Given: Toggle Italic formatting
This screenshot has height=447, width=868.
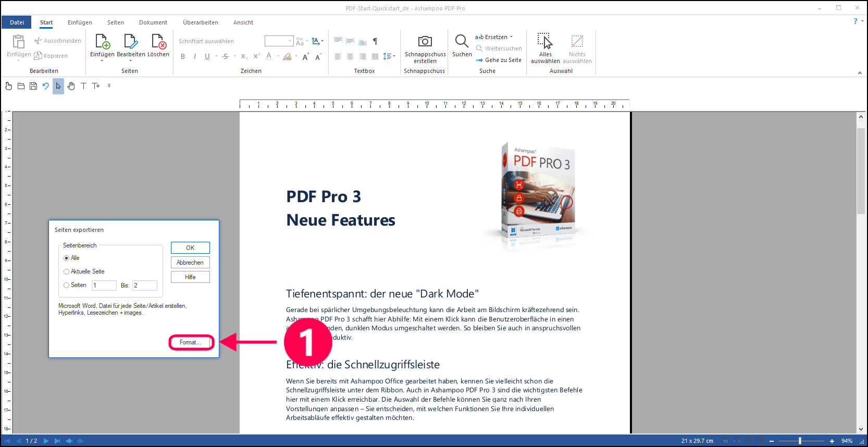Looking at the screenshot, I should (x=195, y=56).
